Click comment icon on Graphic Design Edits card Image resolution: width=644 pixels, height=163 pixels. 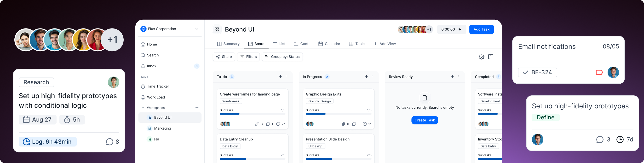pyautogui.click(x=354, y=124)
